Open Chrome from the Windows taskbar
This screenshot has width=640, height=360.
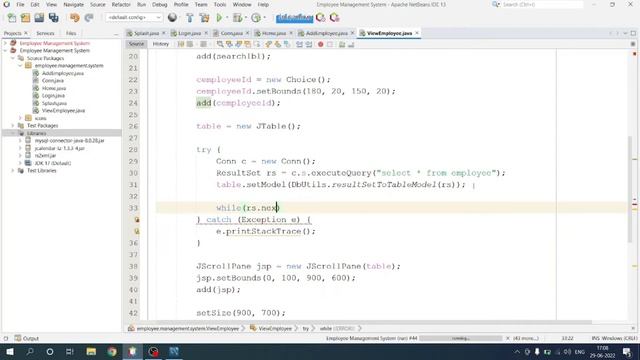(x=112, y=351)
